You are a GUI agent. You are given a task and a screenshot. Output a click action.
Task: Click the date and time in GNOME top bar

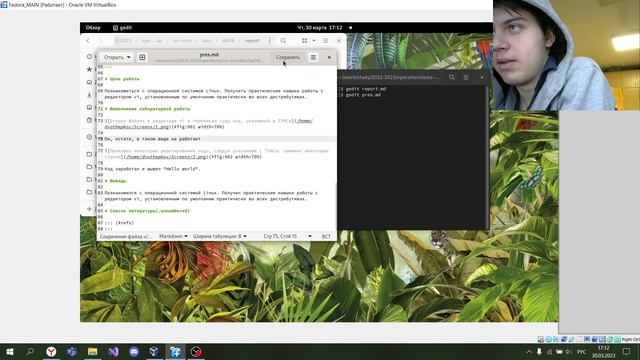click(320, 28)
